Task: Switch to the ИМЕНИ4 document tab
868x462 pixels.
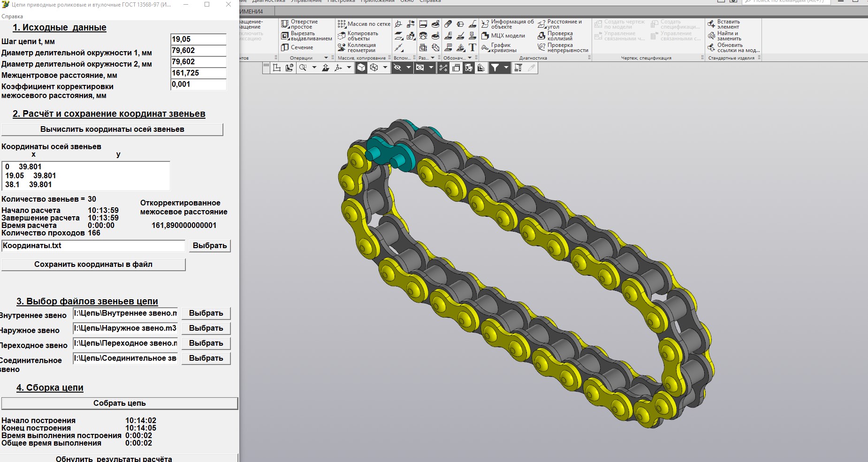Action: pyautogui.click(x=251, y=11)
